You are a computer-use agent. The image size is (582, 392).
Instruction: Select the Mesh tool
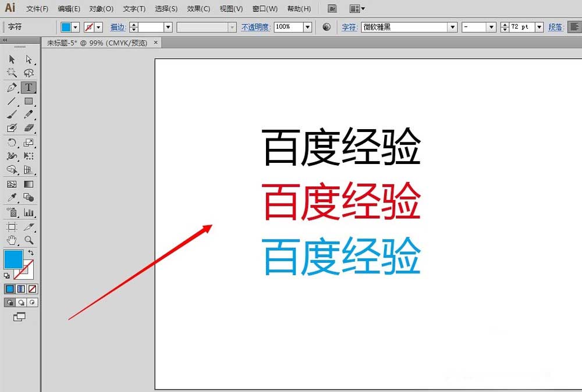coord(12,184)
